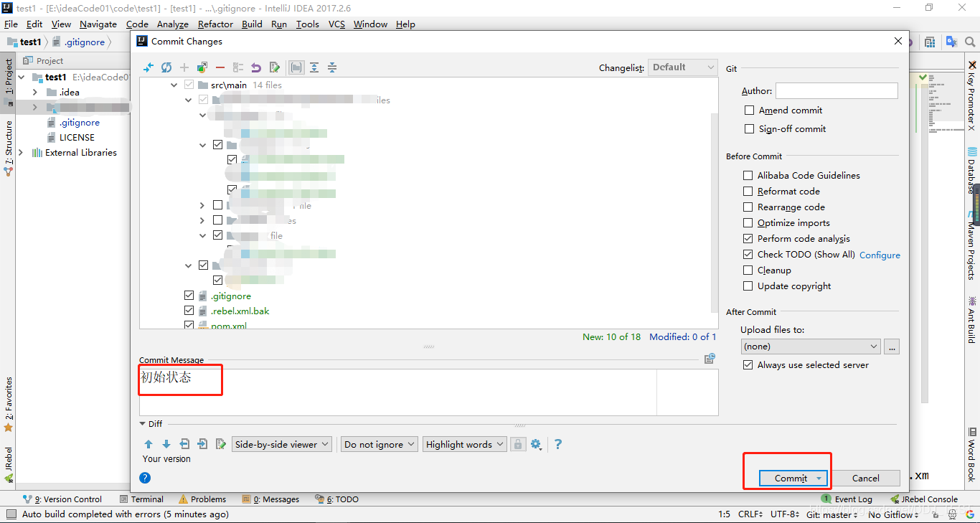This screenshot has width=980, height=523.
Task: Enable Optimize imports checkbox
Action: pyautogui.click(x=748, y=223)
